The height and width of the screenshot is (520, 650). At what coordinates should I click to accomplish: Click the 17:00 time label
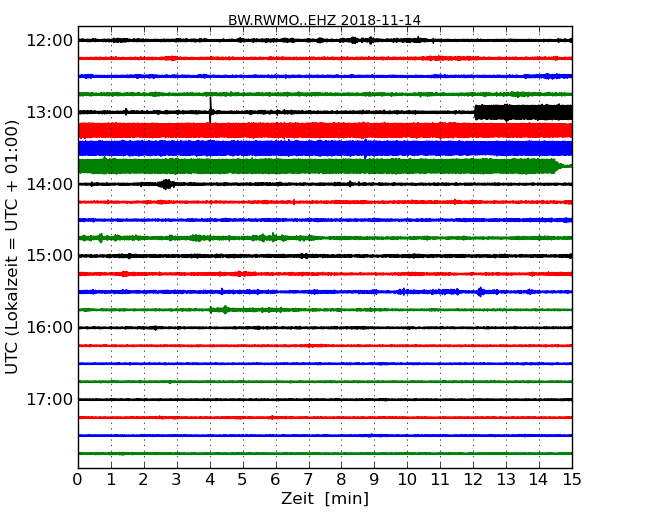[x=49, y=399]
